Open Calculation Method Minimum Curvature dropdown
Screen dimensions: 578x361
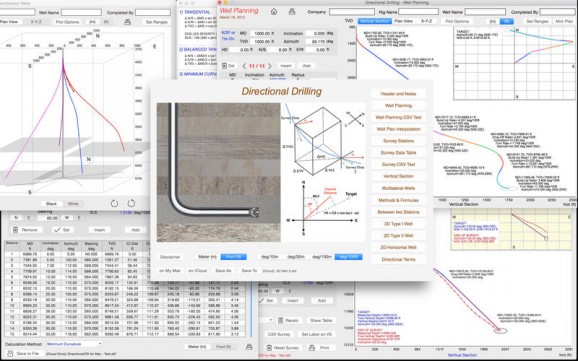(74, 344)
